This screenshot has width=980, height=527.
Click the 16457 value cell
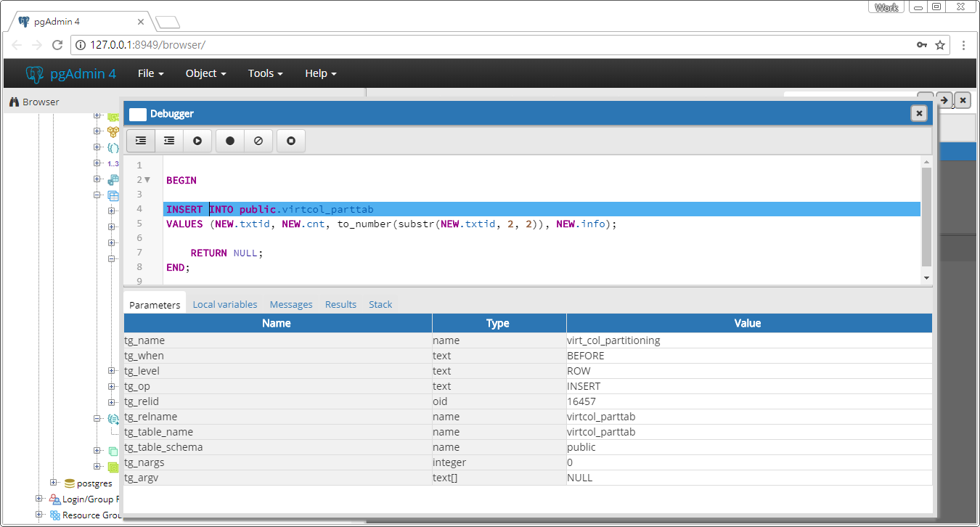tap(749, 401)
